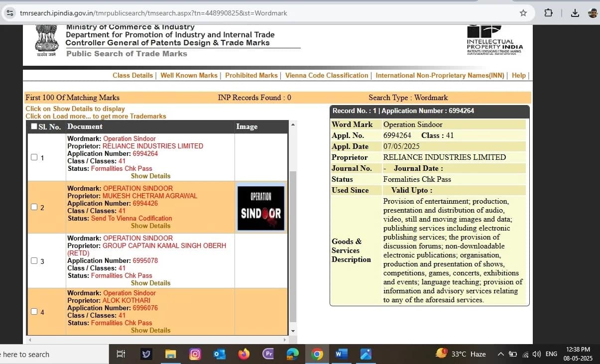The height and width of the screenshot is (364, 600).
Task: Open Outlook from the taskbar
Action: (219, 354)
